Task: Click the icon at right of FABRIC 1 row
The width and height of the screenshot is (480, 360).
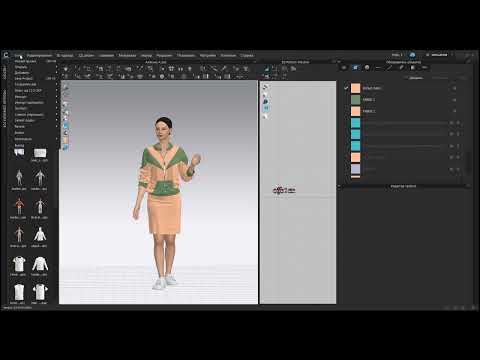Action: (454, 100)
